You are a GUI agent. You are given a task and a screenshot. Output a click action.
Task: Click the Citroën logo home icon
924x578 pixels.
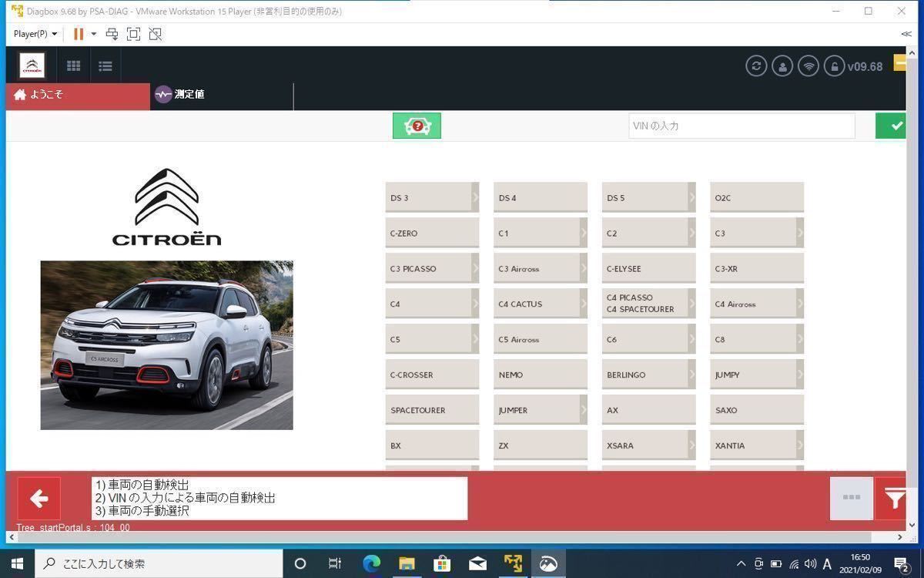pos(32,66)
